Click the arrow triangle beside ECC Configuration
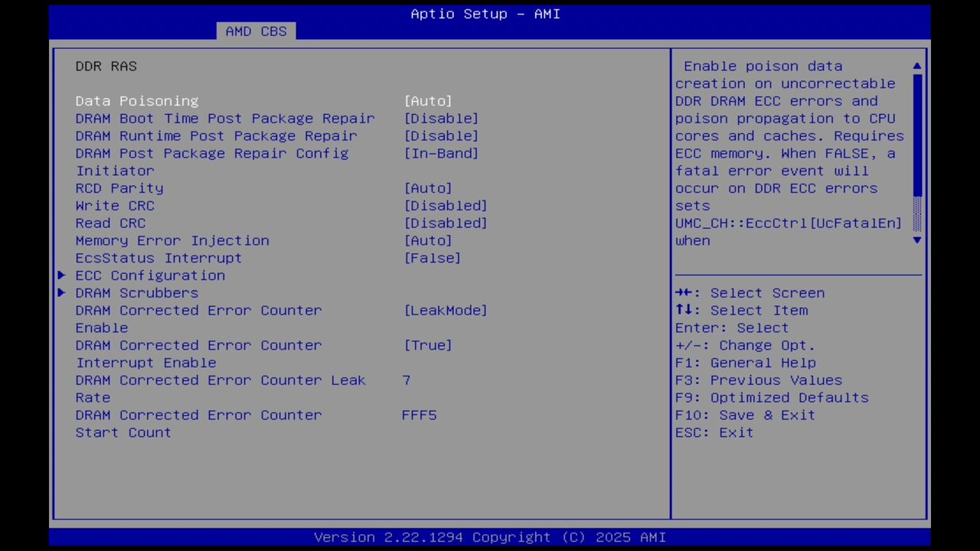 (61, 275)
